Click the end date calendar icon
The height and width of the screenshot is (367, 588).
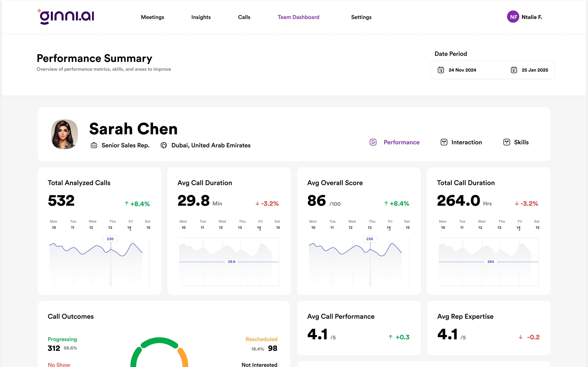(x=514, y=70)
